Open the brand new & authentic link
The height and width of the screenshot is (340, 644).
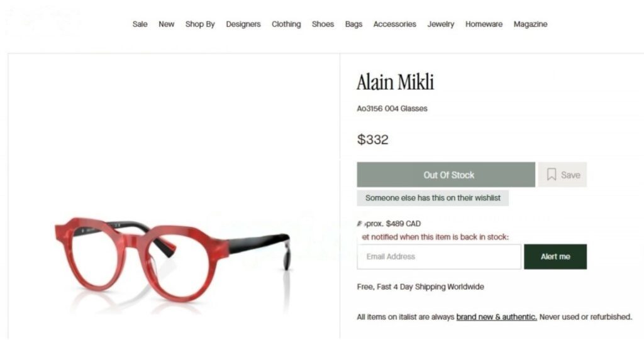click(497, 317)
